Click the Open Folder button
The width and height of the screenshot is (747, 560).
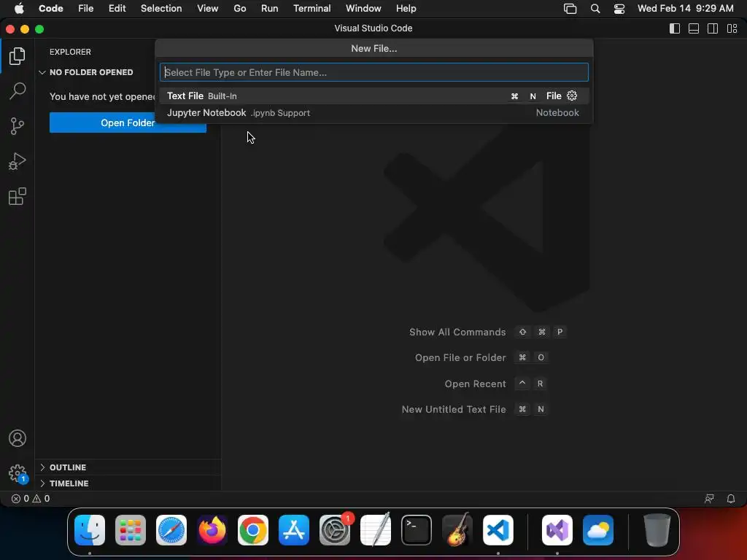point(128,122)
